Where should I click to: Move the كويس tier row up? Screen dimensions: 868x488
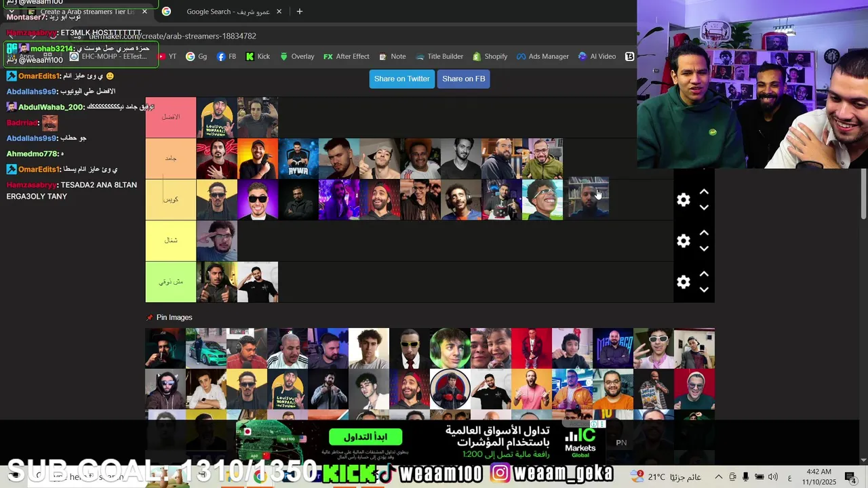coord(704,192)
